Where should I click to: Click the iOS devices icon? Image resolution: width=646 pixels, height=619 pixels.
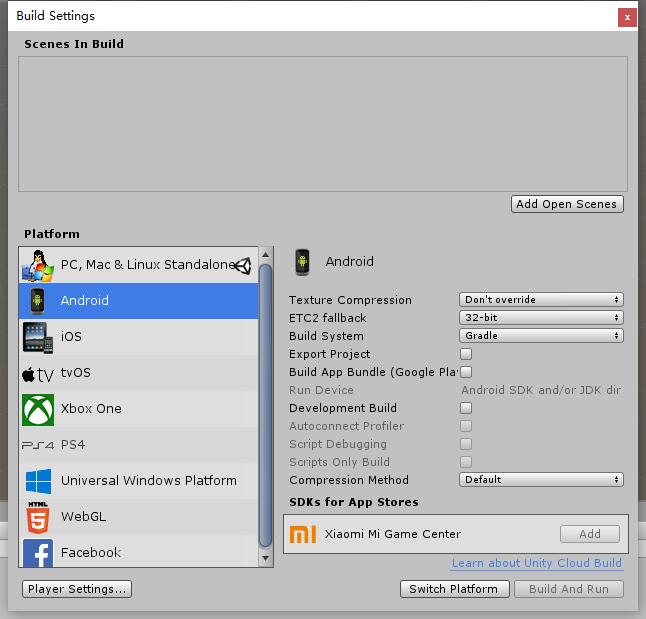(x=38, y=338)
